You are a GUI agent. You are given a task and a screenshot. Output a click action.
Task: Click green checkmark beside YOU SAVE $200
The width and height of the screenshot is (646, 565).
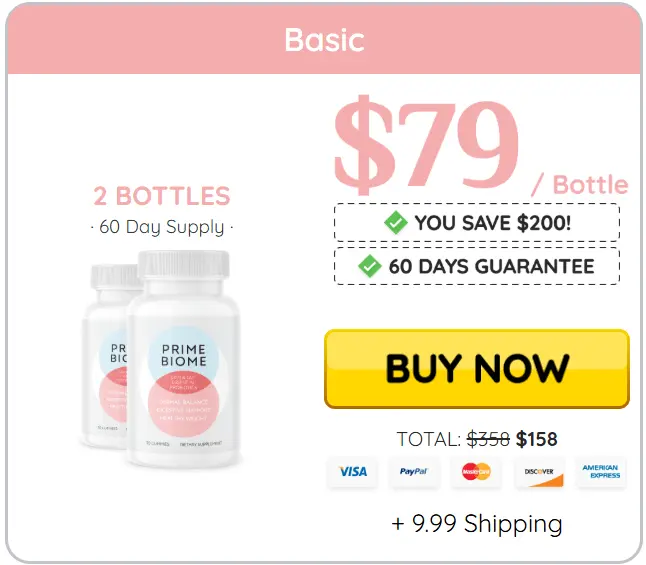(396, 223)
